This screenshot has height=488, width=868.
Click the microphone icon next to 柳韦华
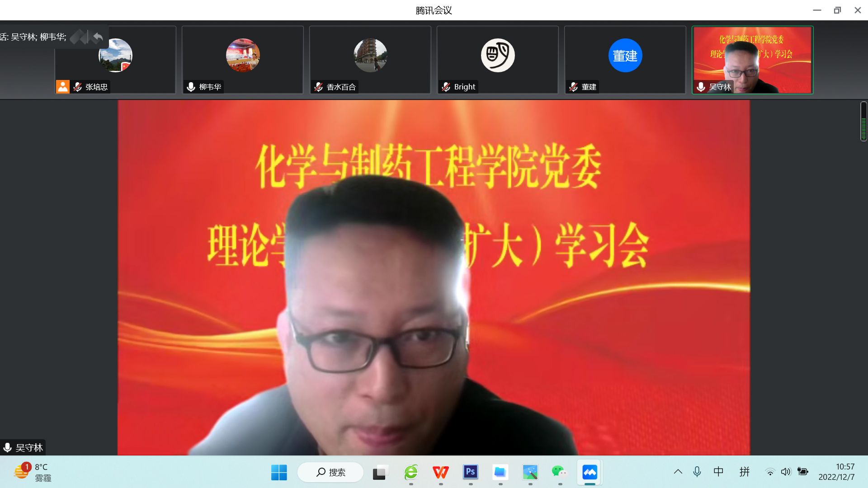[x=191, y=87]
